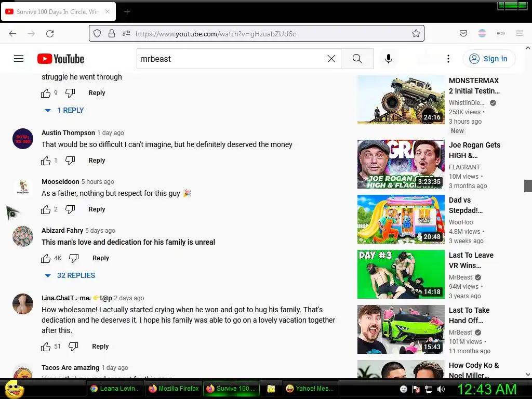Click the speaker volume tray icon

click(441, 389)
